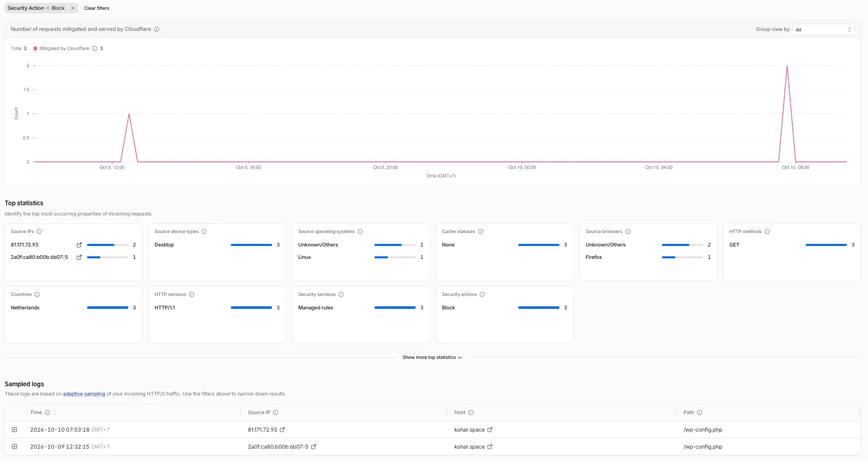Click the HTTP methods info icon
The image size is (868, 461).
pos(767,232)
